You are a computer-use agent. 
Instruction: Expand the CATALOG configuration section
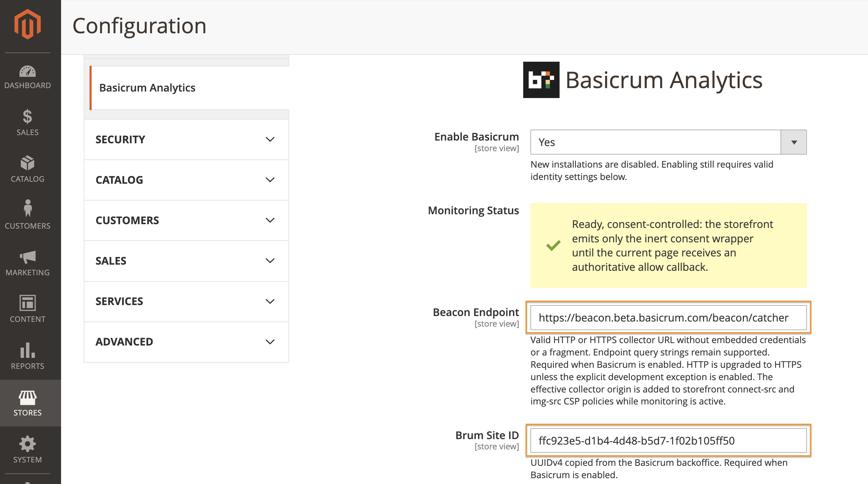point(186,180)
